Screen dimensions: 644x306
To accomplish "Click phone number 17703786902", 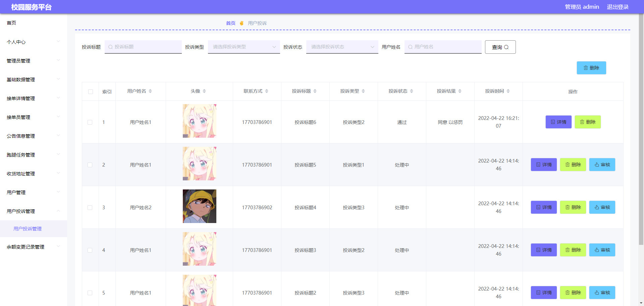I will [x=257, y=208].
